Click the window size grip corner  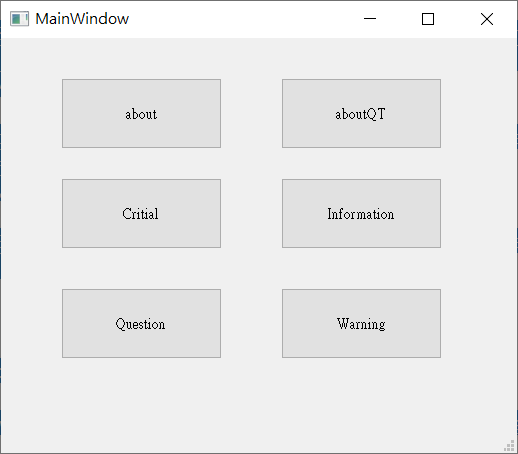[510, 446]
